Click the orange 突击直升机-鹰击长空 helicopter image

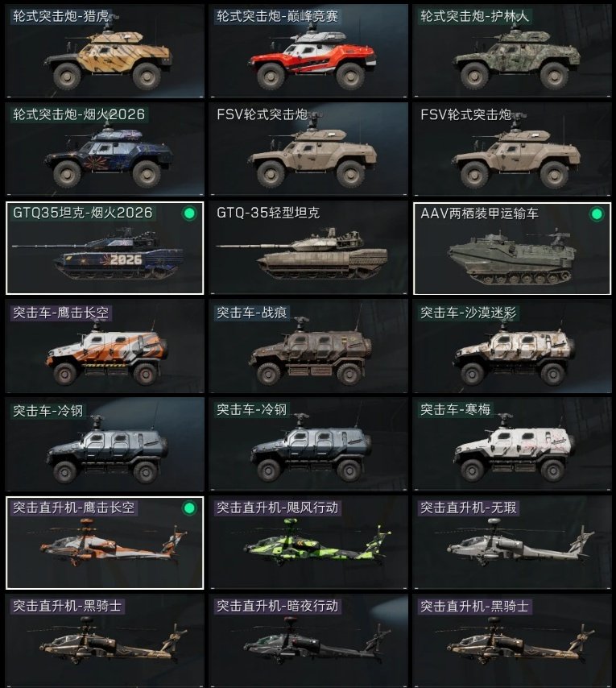pyautogui.click(x=109, y=543)
